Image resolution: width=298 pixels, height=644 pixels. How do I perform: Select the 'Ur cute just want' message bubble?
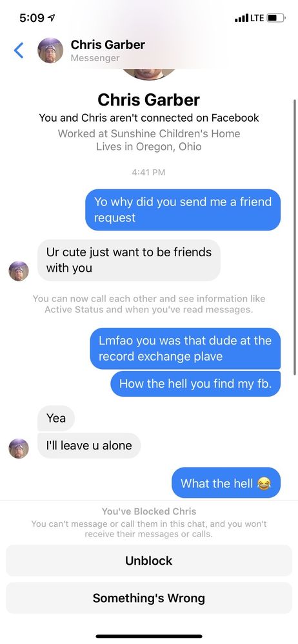click(x=129, y=260)
